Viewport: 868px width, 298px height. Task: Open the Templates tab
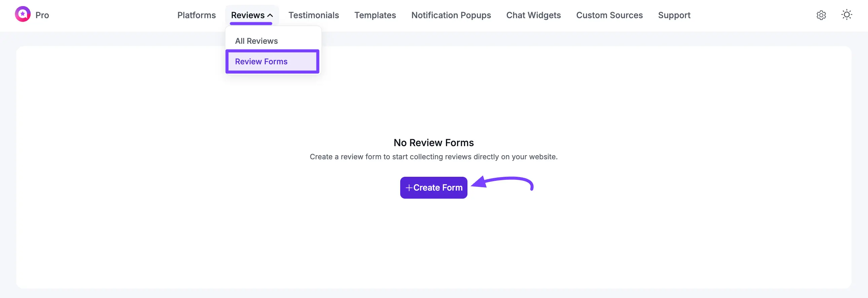click(375, 15)
